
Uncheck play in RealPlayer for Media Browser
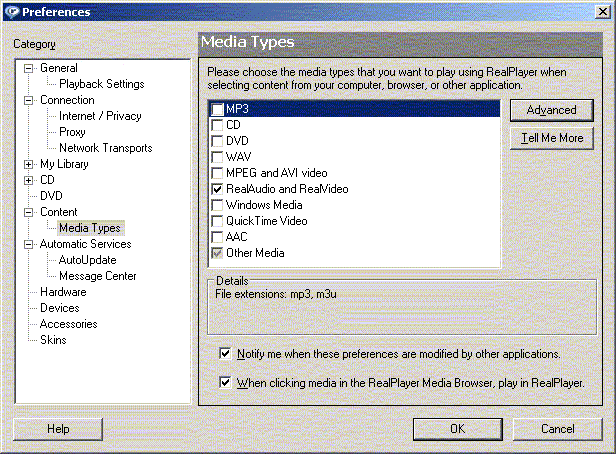[x=225, y=382]
